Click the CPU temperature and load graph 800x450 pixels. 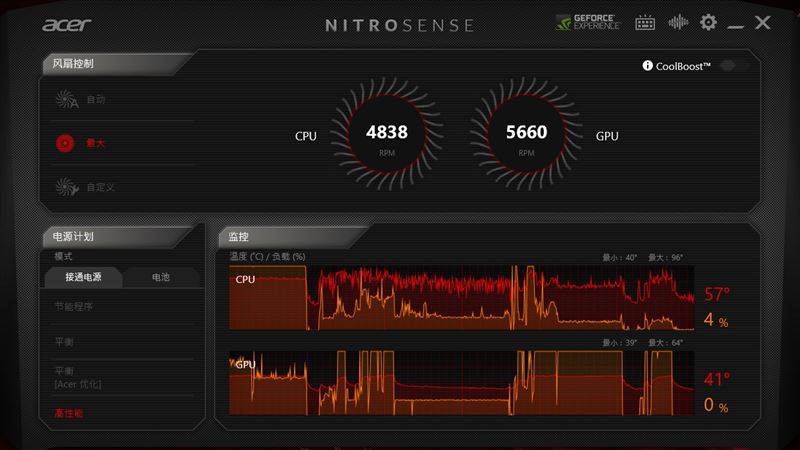click(x=461, y=297)
